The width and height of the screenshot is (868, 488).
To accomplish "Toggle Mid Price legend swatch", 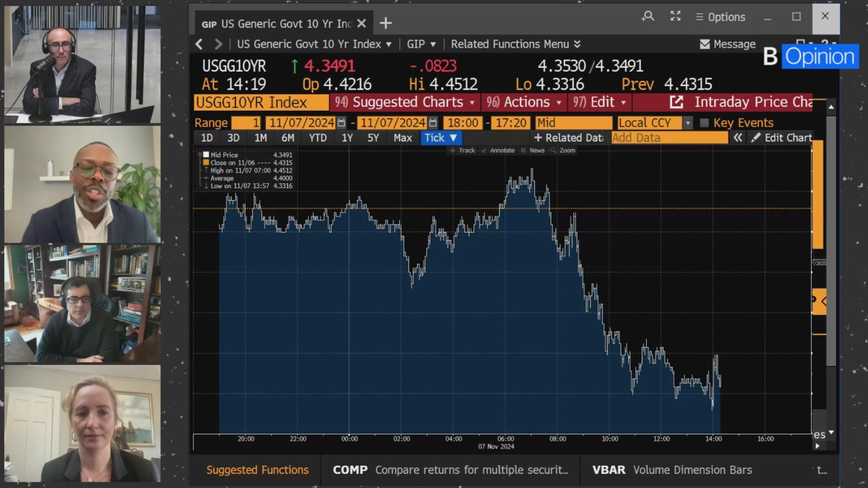I will (206, 155).
